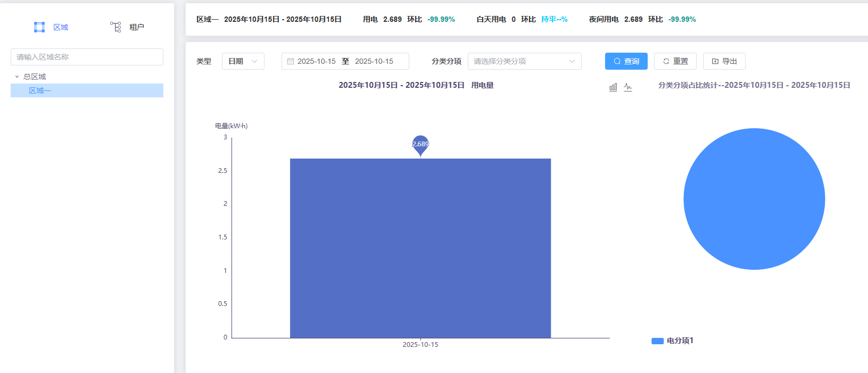Screen dimensions: 868x373
Task: Toggle 电分项1 legend color swatch
Action: [x=657, y=341]
